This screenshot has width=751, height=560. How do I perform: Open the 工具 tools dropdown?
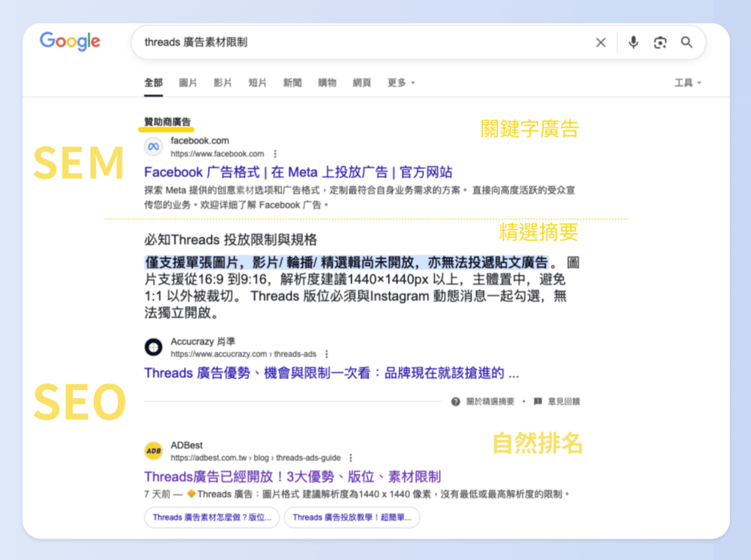(687, 83)
